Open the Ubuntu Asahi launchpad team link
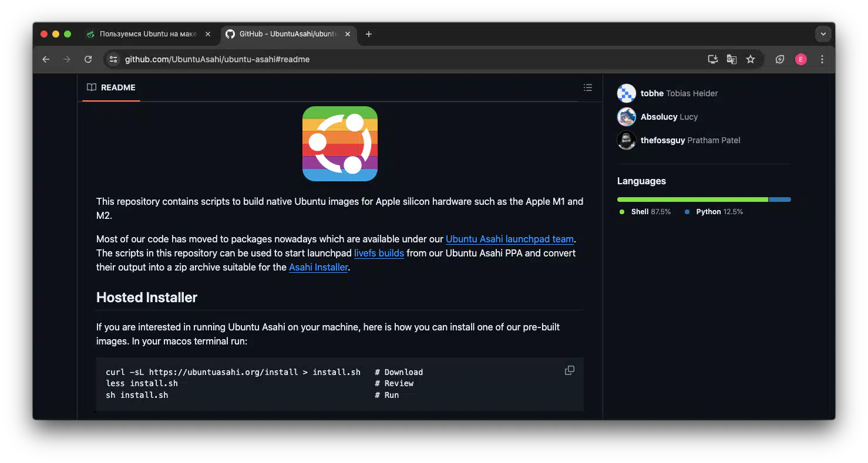 [x=510, y=239]
